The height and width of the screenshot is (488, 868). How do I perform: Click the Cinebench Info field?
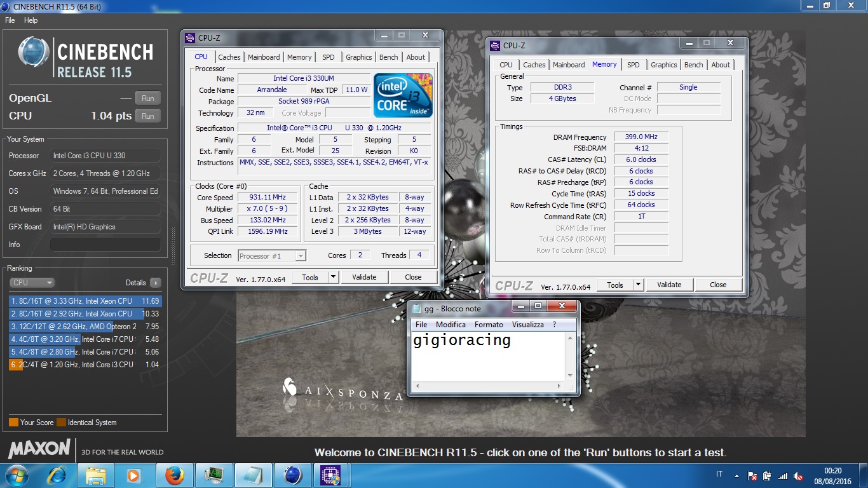[105, 245]
